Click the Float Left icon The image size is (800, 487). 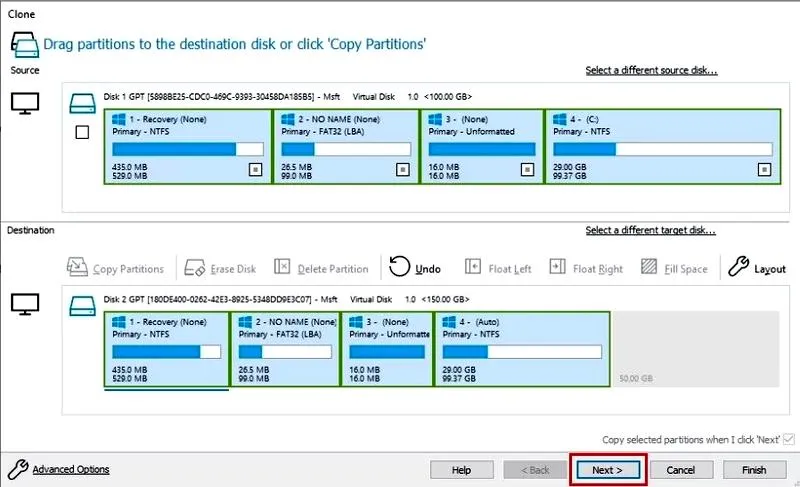click(x=473, y=266)
